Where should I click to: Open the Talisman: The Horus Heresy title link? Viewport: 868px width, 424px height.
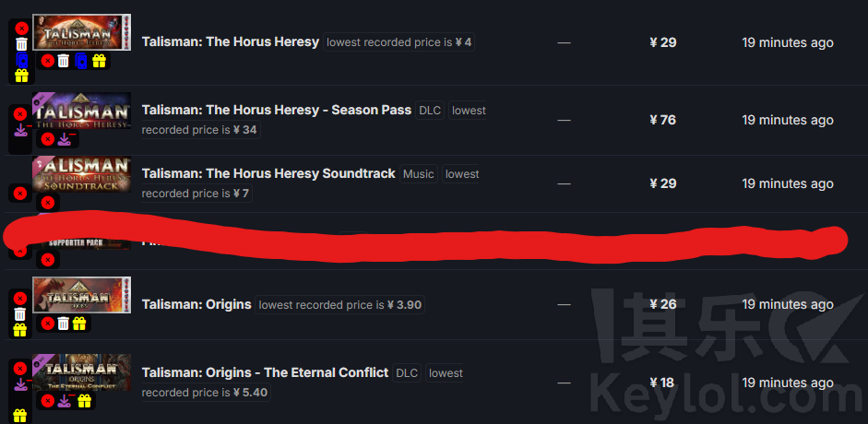[x=231, y=42]
